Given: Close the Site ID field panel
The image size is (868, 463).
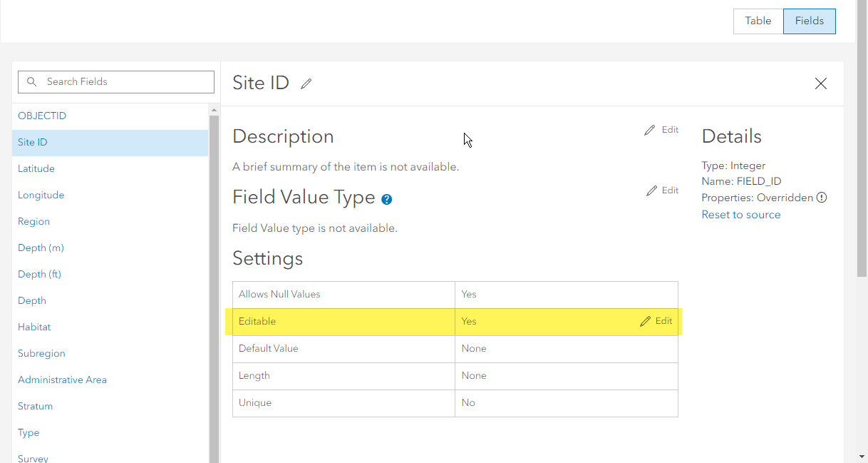Looking at the screenshot, I should pos(821,83).
